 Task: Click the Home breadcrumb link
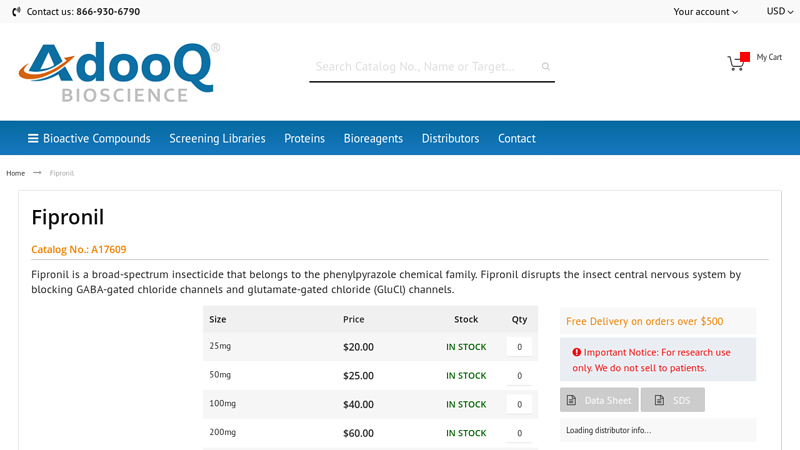(15, 173)
